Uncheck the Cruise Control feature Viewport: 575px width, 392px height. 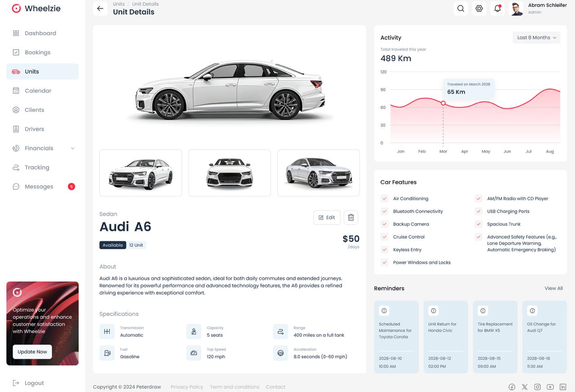(385, 237)
